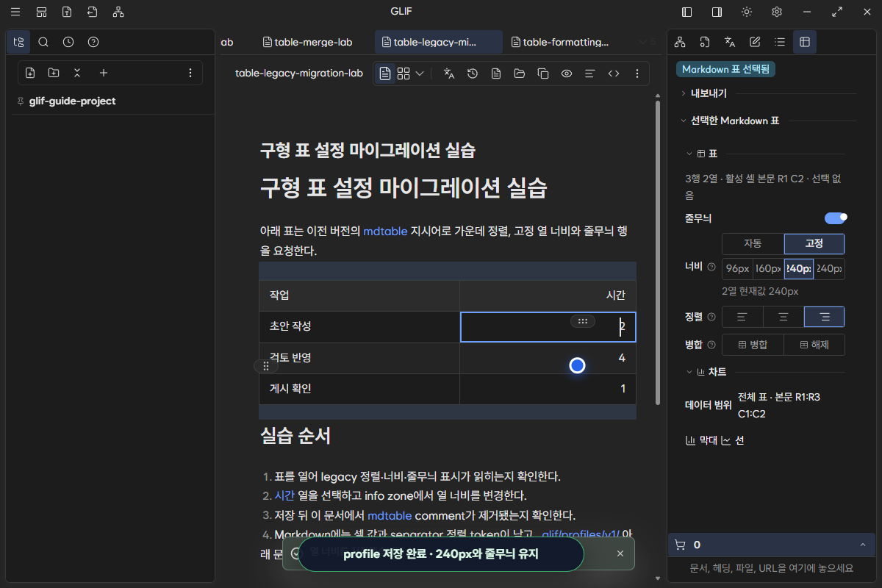The width and height of the screenshot is (882, 588).
Task: Open the list outline tab in info panel
Action: (780, 42)
